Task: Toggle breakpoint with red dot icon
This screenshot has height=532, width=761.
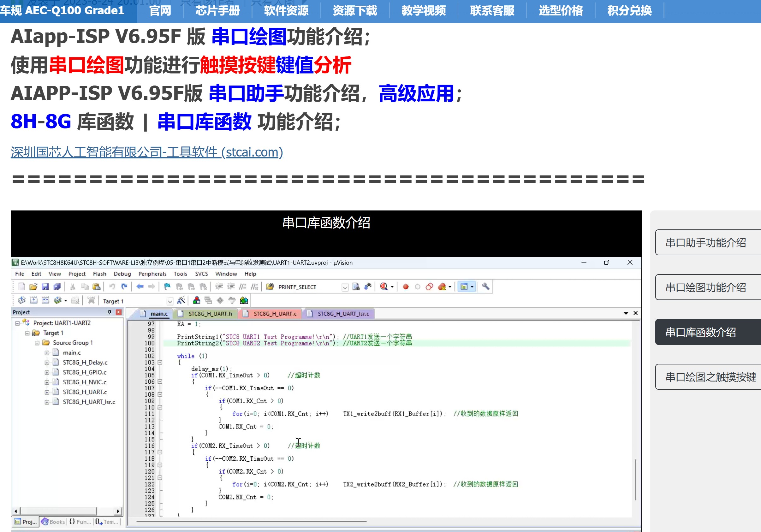Action: click(x=406, y=287)
